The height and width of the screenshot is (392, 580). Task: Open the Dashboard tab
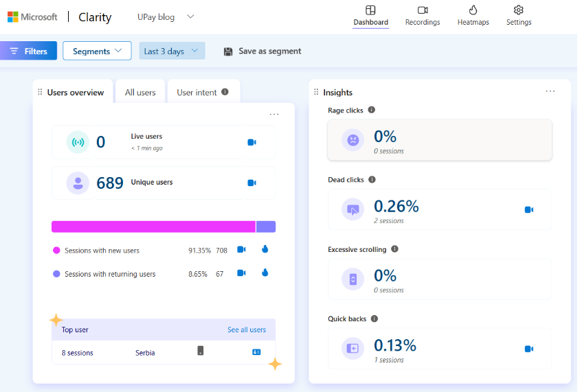370,16
